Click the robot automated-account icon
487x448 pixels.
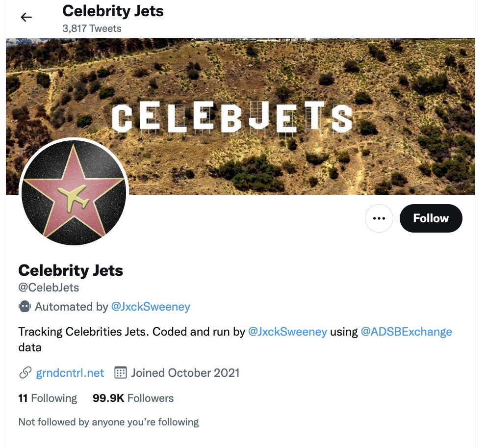click(x=25, y=307)
